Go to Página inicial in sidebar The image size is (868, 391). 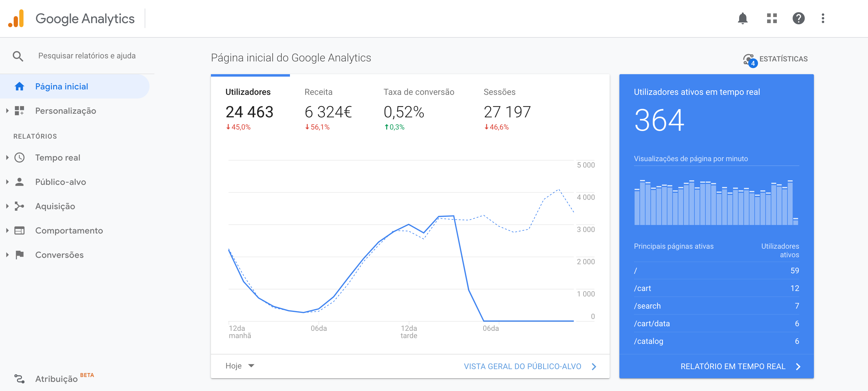click(61, 87)
